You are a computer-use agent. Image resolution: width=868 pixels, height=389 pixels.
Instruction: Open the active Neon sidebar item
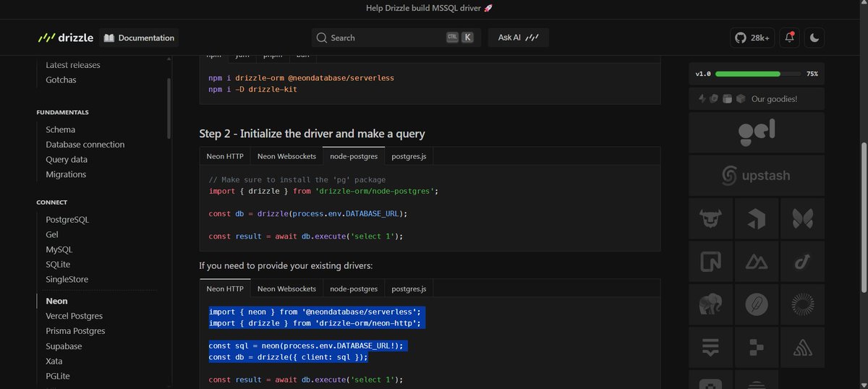56,301
